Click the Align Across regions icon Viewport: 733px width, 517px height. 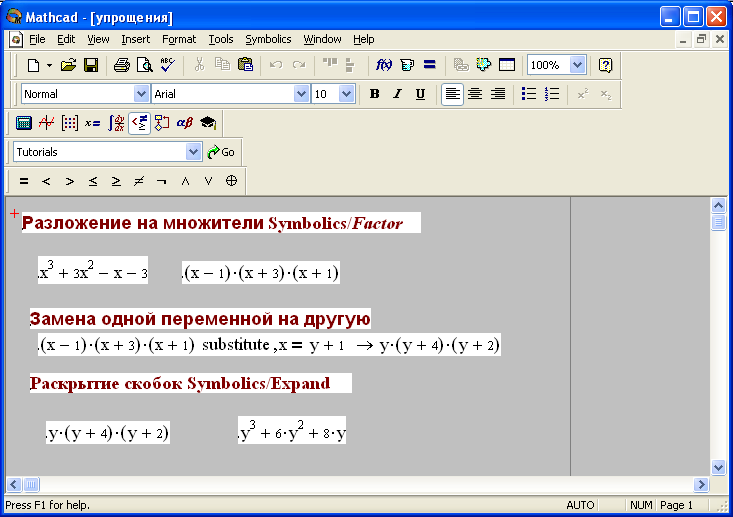click(x=330, y=65)
